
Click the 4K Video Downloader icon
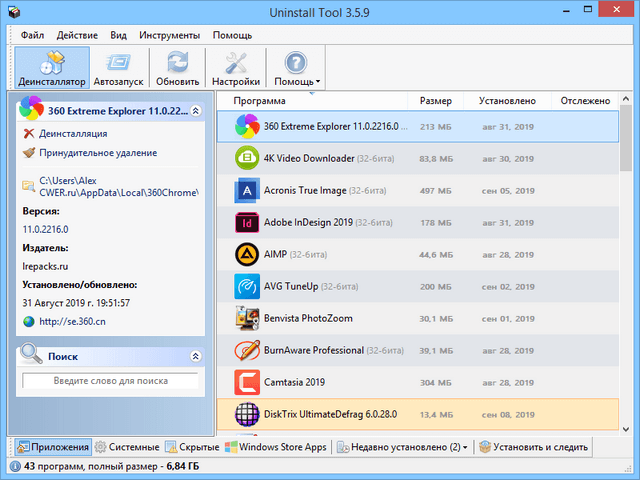247,158
